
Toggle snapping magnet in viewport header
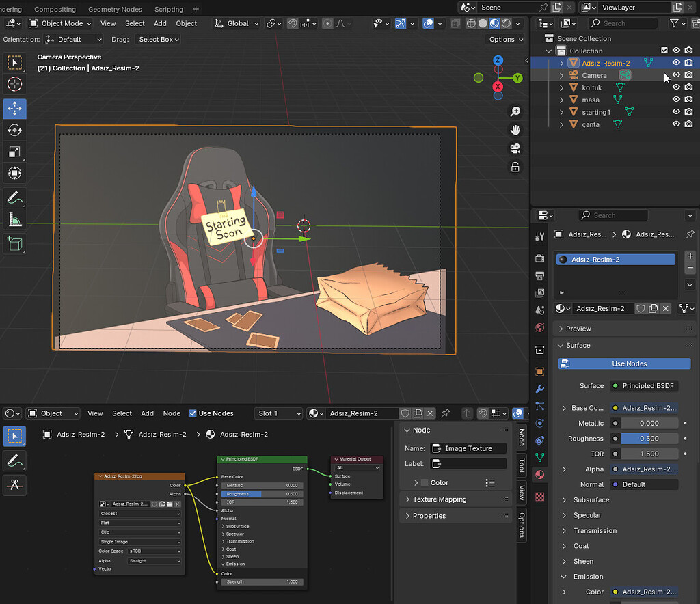tap(293, 23)
